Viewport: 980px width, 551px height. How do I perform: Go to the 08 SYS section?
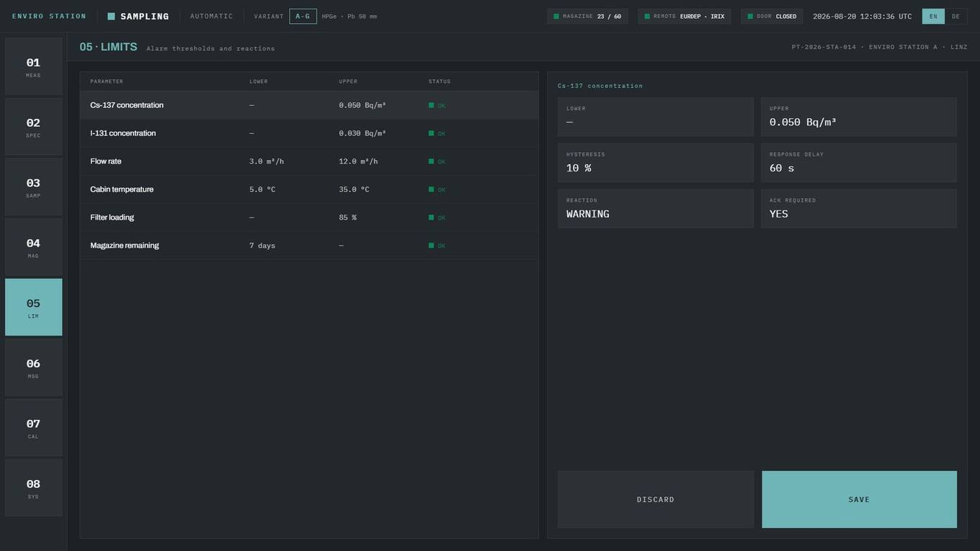(33, 488)
